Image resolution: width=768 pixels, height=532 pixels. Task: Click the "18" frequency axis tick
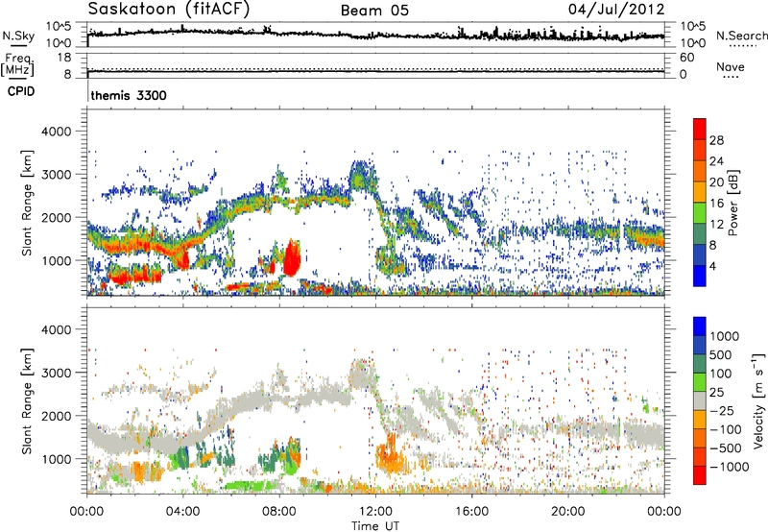64,58
